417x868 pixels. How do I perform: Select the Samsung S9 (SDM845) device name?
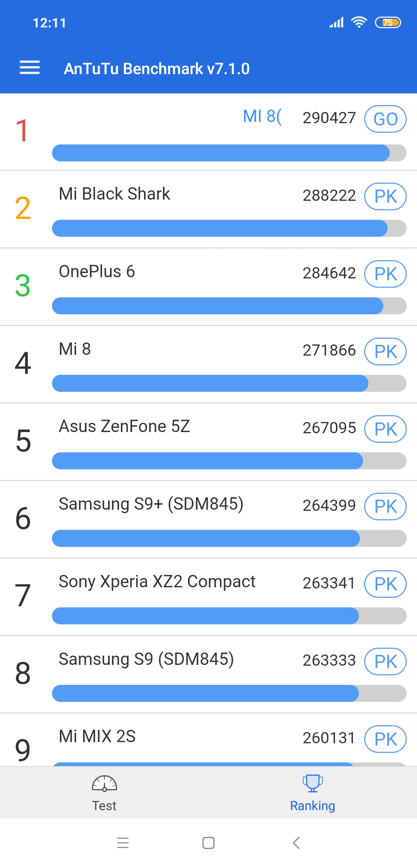coord(146,659)
